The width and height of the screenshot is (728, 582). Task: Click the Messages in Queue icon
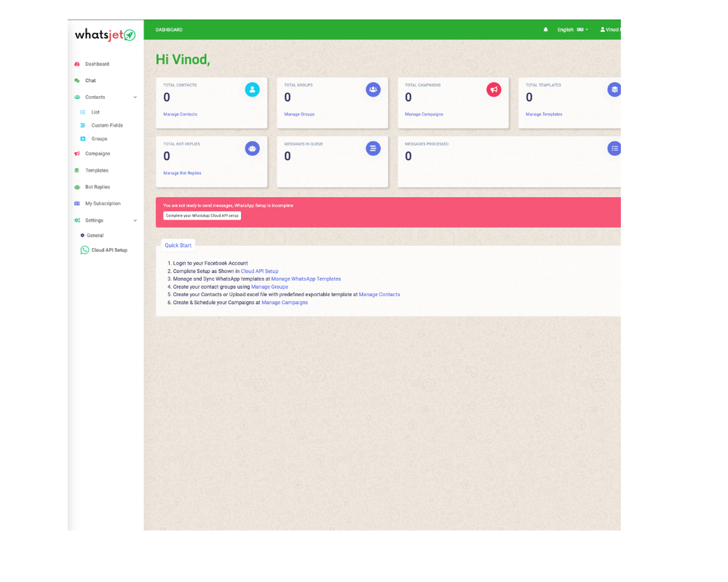point(373,148)
